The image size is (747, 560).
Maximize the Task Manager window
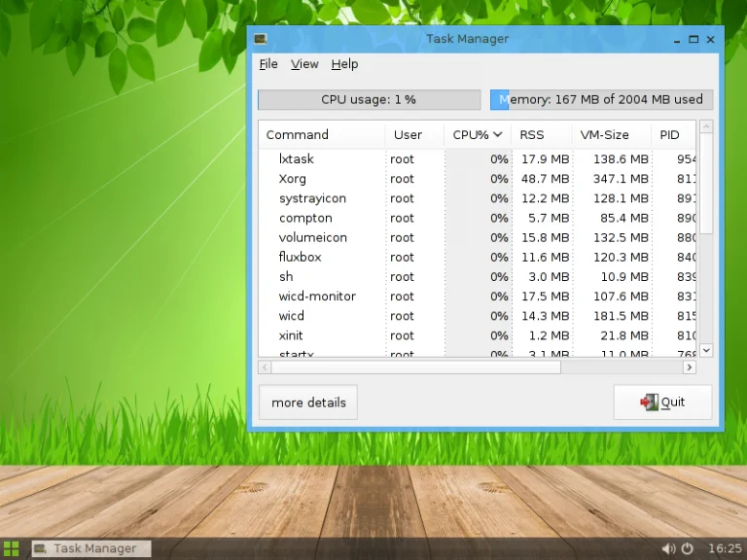coord(694,39)
